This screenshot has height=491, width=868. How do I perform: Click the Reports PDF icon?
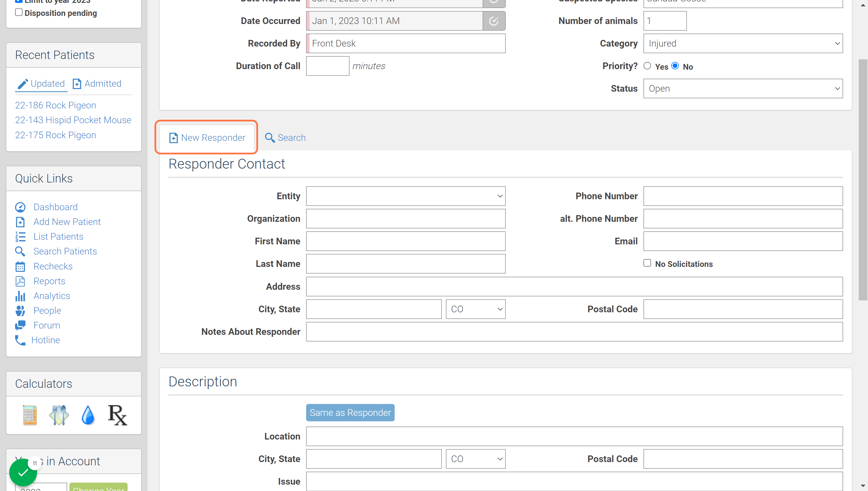pos(20,281)
